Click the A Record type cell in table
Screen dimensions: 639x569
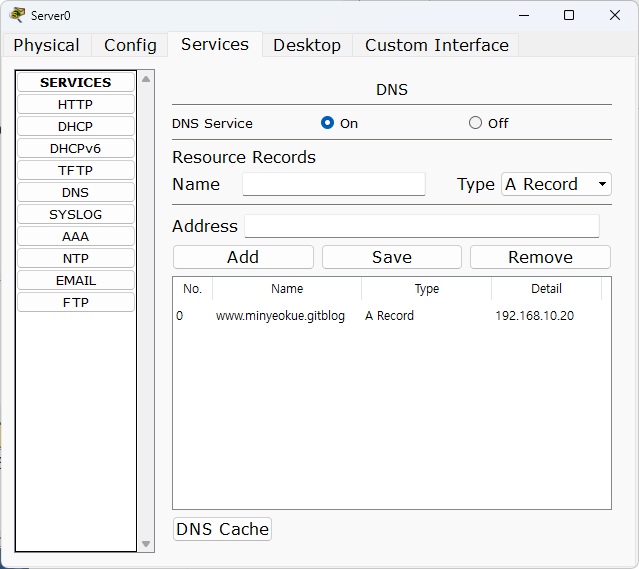389,315
